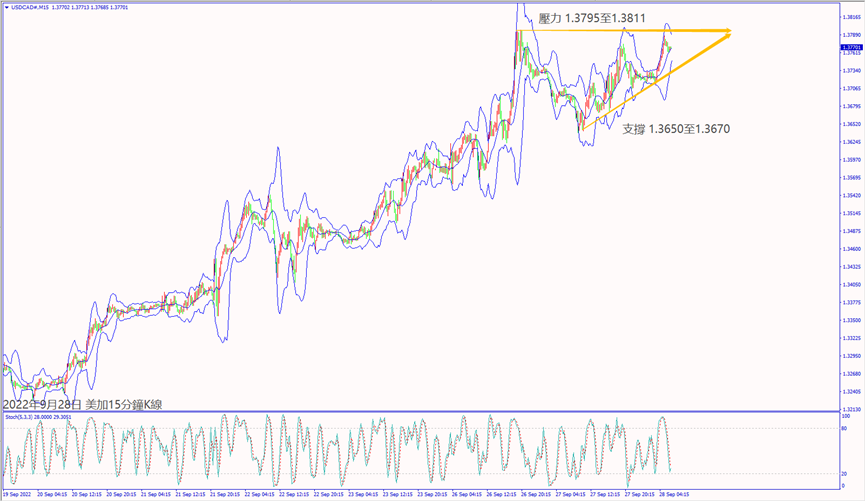Click the stochastic 20 level scale label
Image resolution: width=865 pixels, height=501 pixels.
(x=846, y=473)
